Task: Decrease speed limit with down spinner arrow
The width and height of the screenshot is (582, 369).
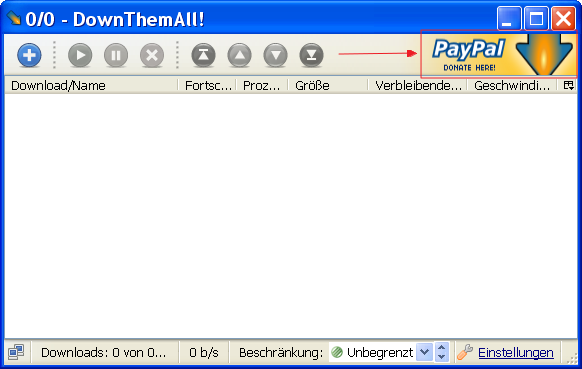Action: pyautogui.click(x=441, y=357)
